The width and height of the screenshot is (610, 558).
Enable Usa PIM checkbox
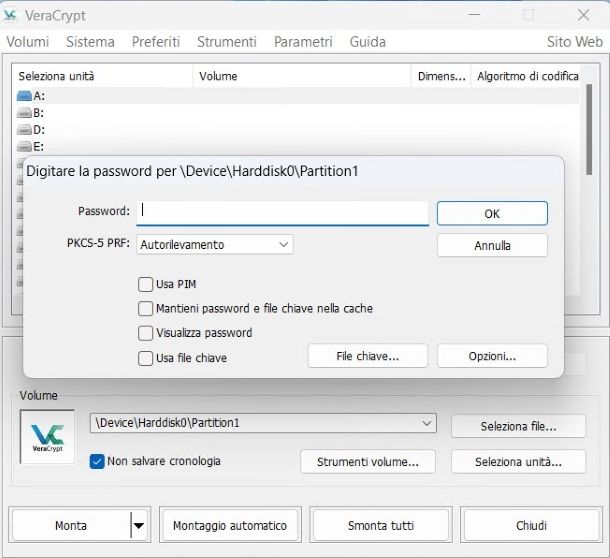click(x=145, y=284)
